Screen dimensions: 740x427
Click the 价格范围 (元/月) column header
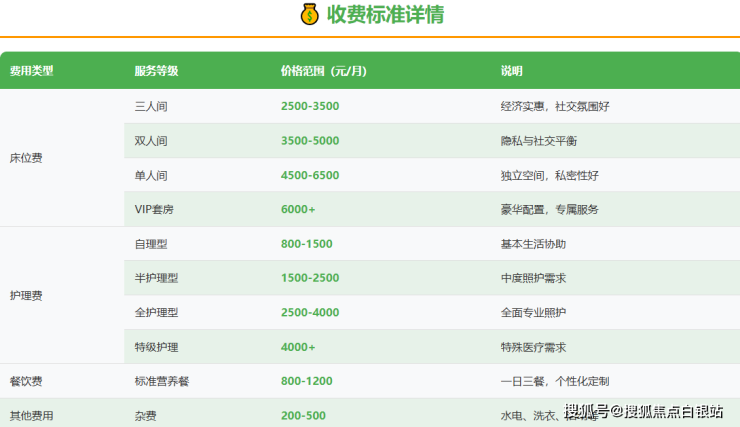click(x=323, y=71)
